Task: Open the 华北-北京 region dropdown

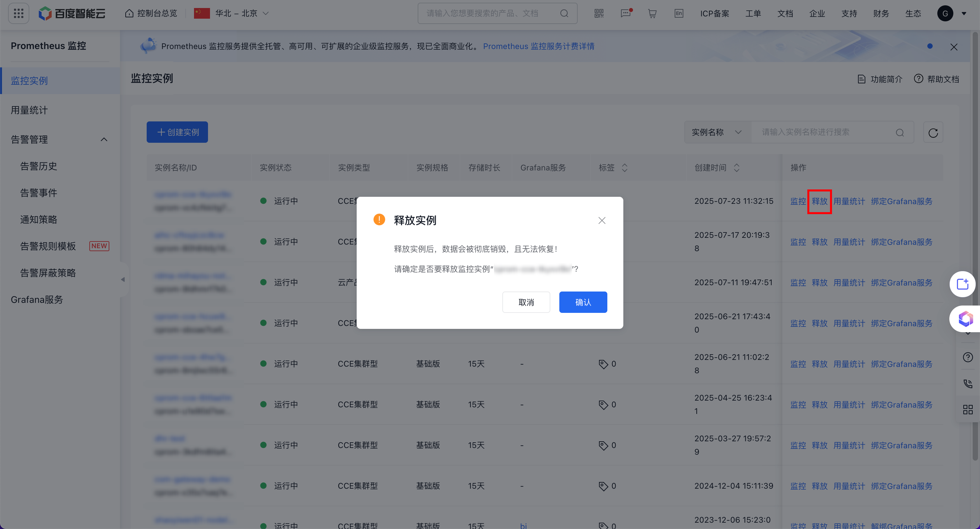Action: tap(232, 13)
